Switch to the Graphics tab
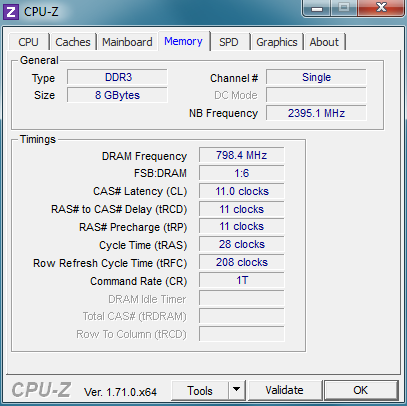 277,42
